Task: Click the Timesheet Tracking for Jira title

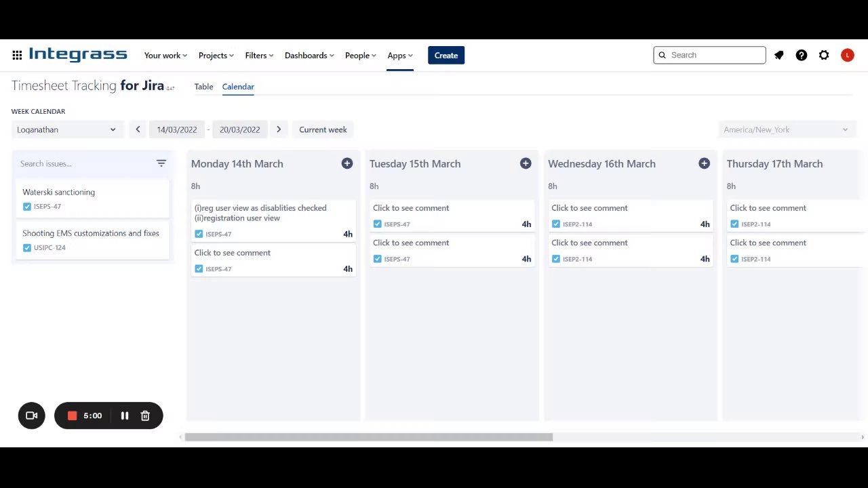Action: point(88,85)
